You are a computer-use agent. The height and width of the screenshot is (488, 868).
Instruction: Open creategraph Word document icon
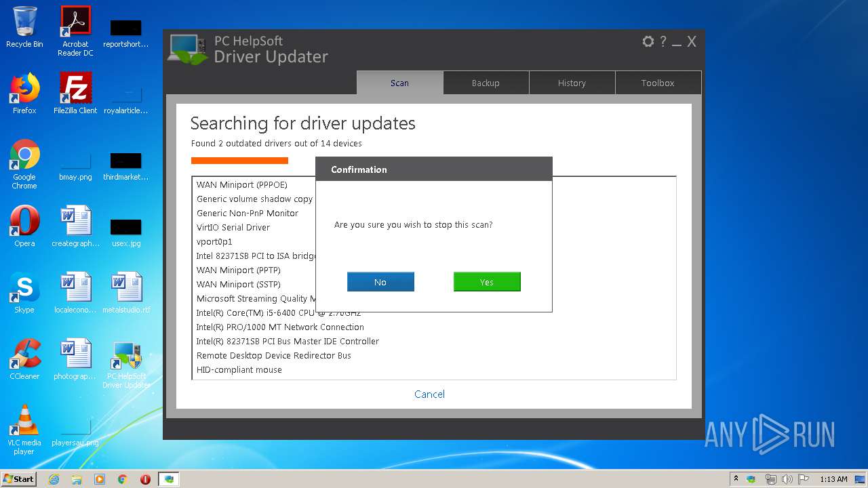pos(75,226)
